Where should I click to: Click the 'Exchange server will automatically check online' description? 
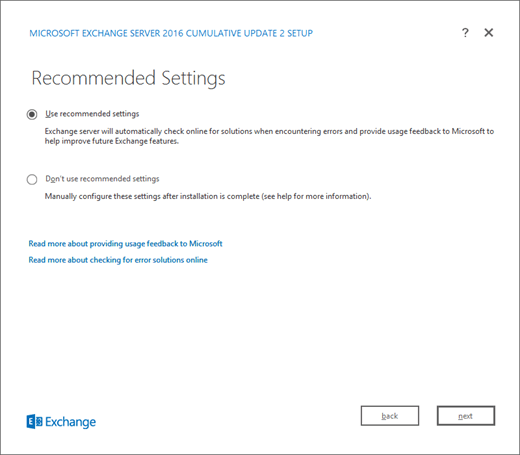pos(269,136)
